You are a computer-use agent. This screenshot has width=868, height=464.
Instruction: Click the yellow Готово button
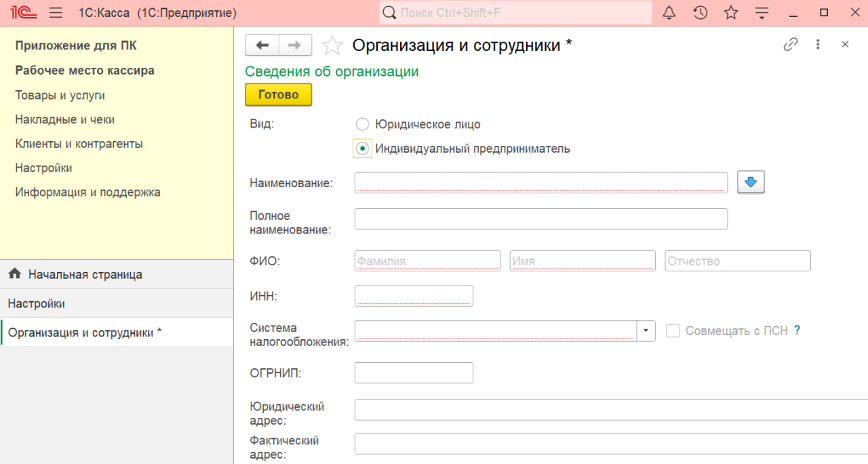point(278,95)
